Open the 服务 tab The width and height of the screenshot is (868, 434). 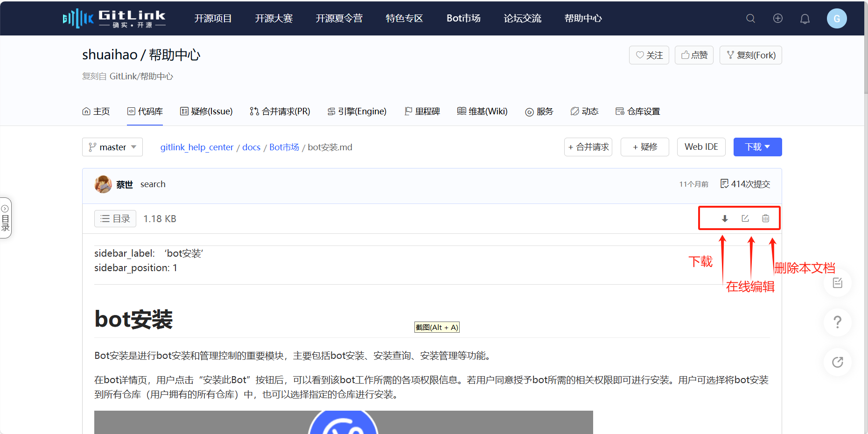pos(539,111)
